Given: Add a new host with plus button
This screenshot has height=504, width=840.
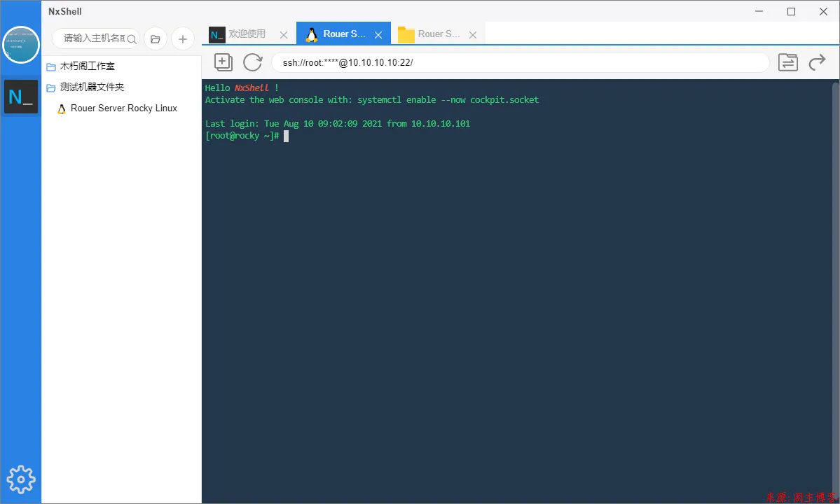Looking at the screenshot, I should tap(183, 39).
